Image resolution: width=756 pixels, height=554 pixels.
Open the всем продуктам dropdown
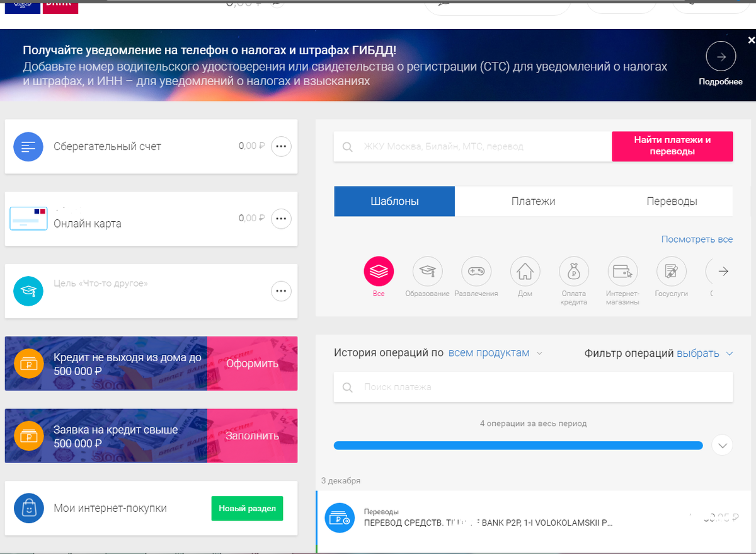(495, 353)
